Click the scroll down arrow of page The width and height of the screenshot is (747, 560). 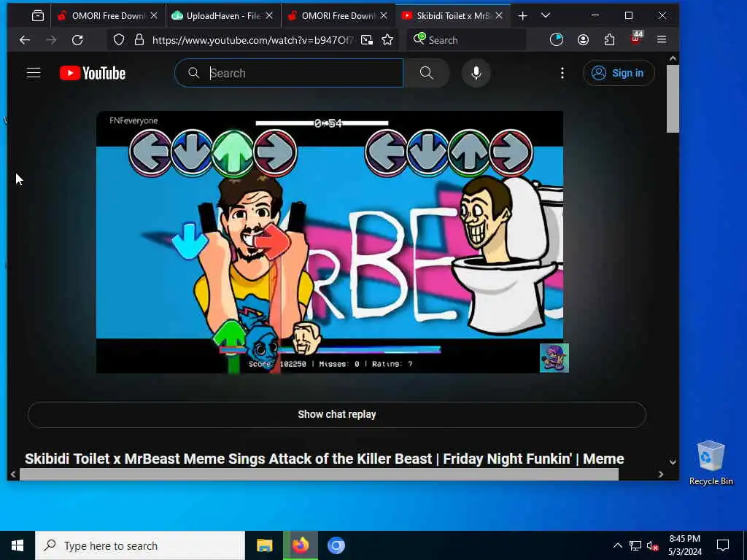pos(673,462)
